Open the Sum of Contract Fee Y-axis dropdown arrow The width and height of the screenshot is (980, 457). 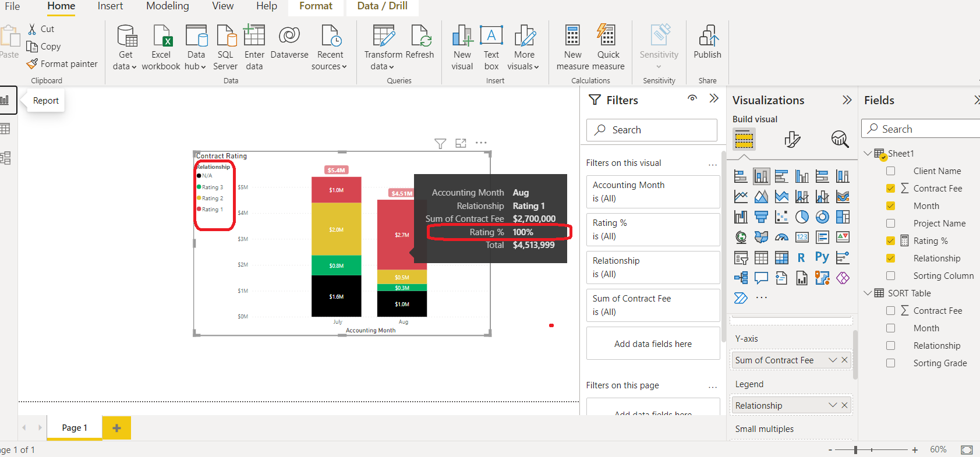coord(833,360)
